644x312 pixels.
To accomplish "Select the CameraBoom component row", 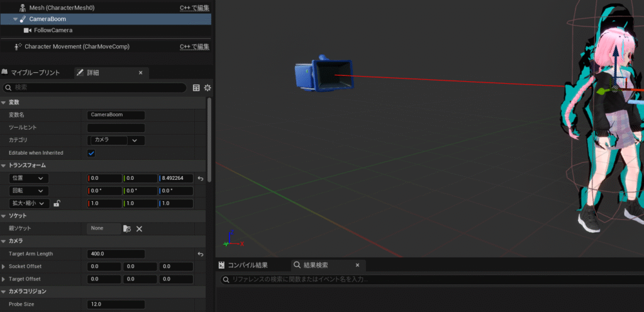I will coord(106,19).
